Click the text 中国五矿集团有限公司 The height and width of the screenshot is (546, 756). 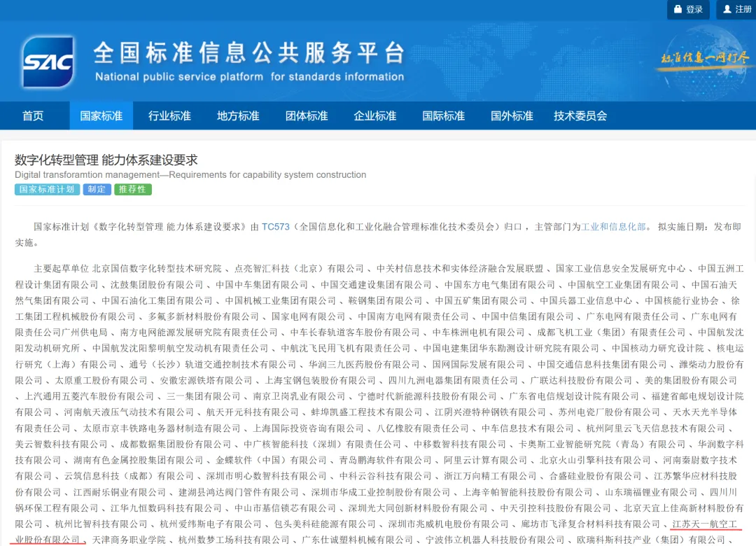click(481, 300)
